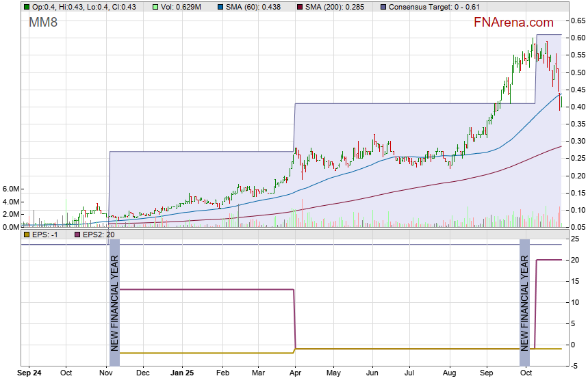Viewport: 588px width, 387px height.
Task: Click the green OHLC price legend swatch
Action: click(27, 7)
